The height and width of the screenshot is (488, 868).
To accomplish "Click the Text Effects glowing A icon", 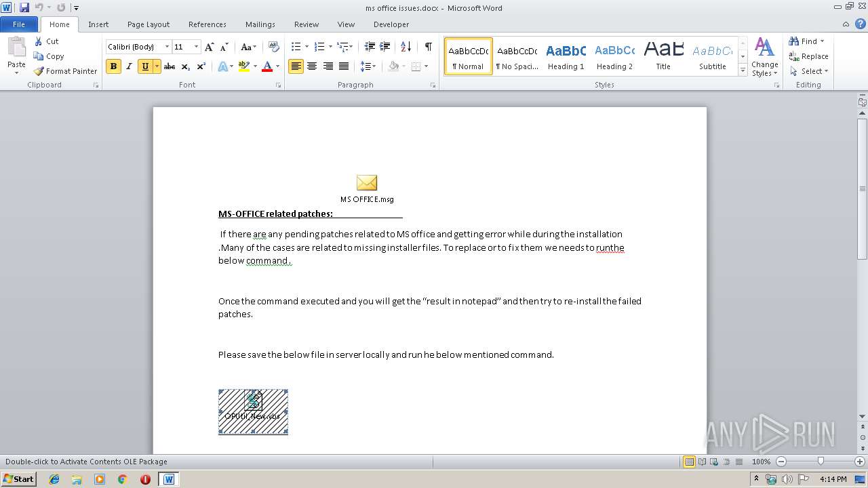I will [x=222, y=66].
